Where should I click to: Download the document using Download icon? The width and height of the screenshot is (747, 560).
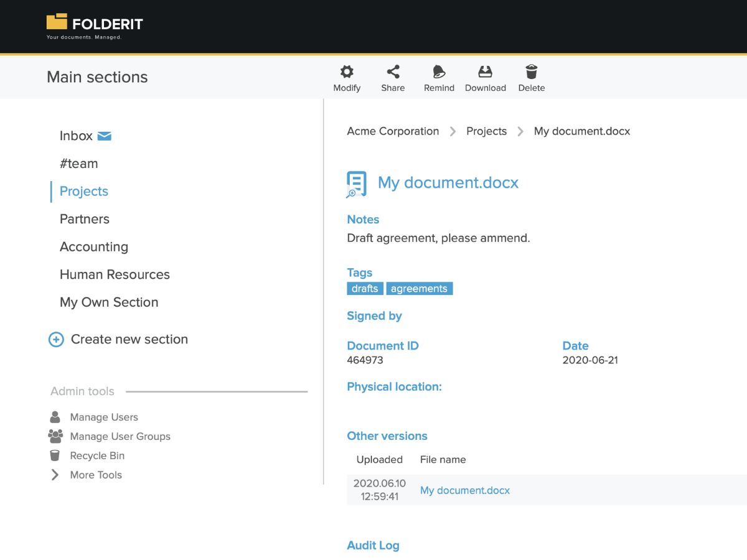coord(485,72)
